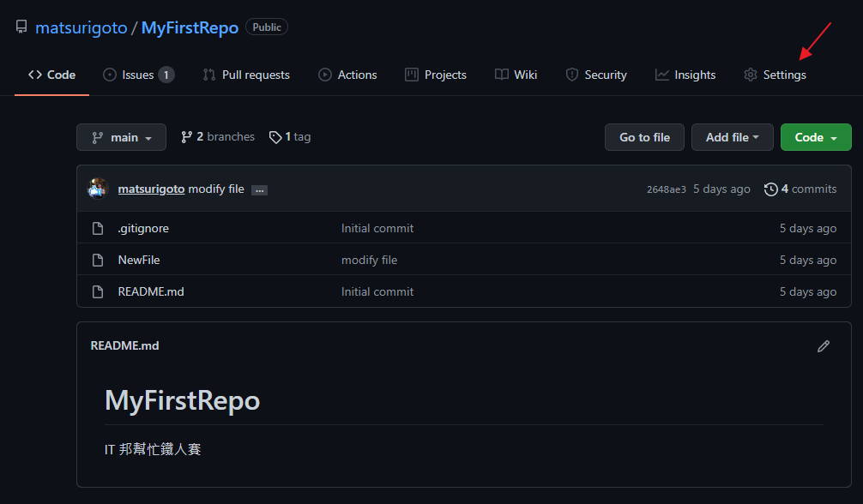Open commit hash 2648ae3
The height and width of the screenshot is (504, 863).
pyautogui.click(x=667, y=189)
